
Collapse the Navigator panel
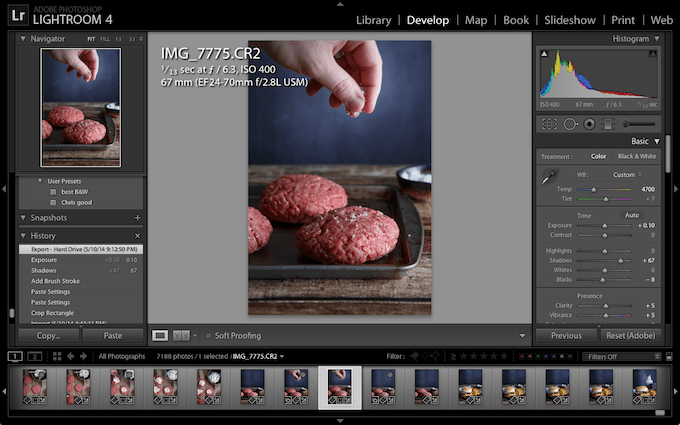23,39
